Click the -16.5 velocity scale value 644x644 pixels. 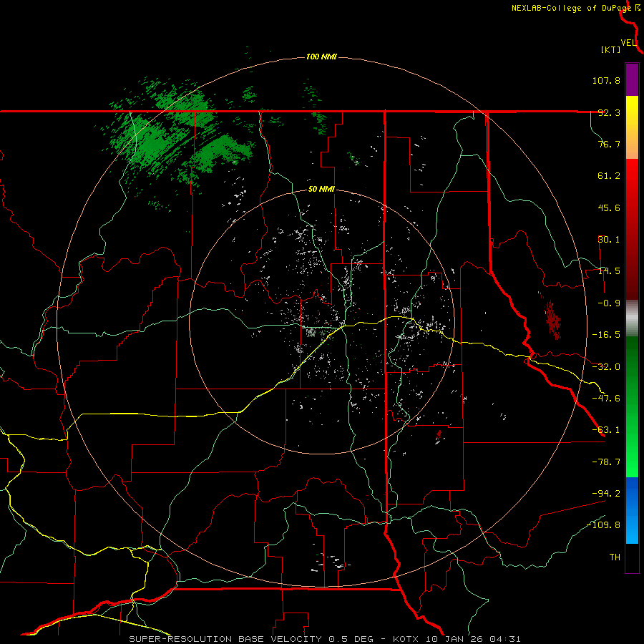(x=606, y=335)
